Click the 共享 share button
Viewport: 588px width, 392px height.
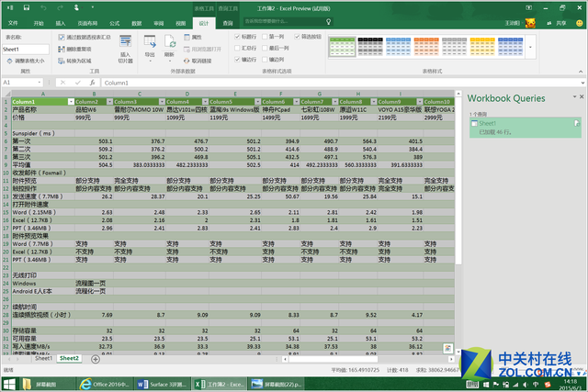(x=557, y=23)
